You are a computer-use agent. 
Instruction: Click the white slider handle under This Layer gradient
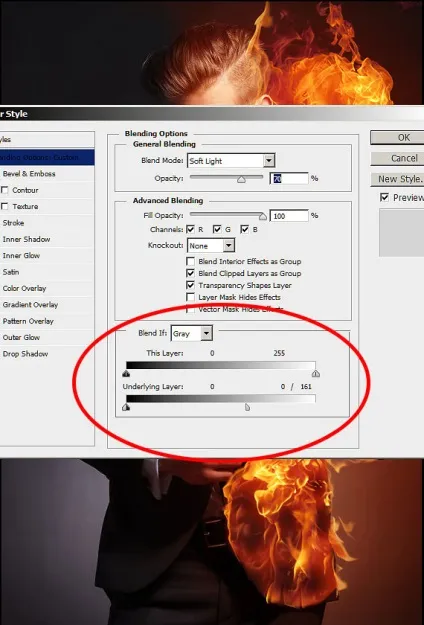pos(316,373)
